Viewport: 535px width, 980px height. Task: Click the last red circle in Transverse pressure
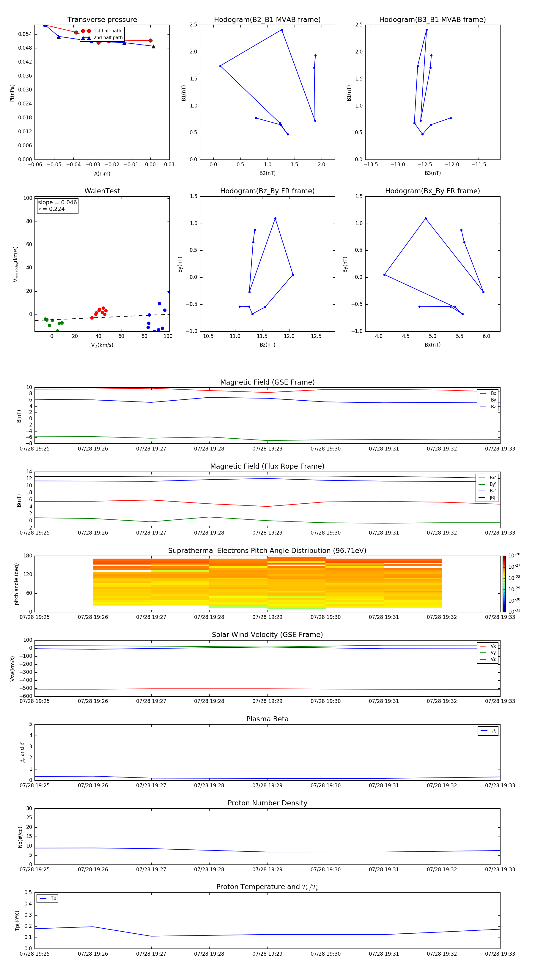[x=150, y=40]
